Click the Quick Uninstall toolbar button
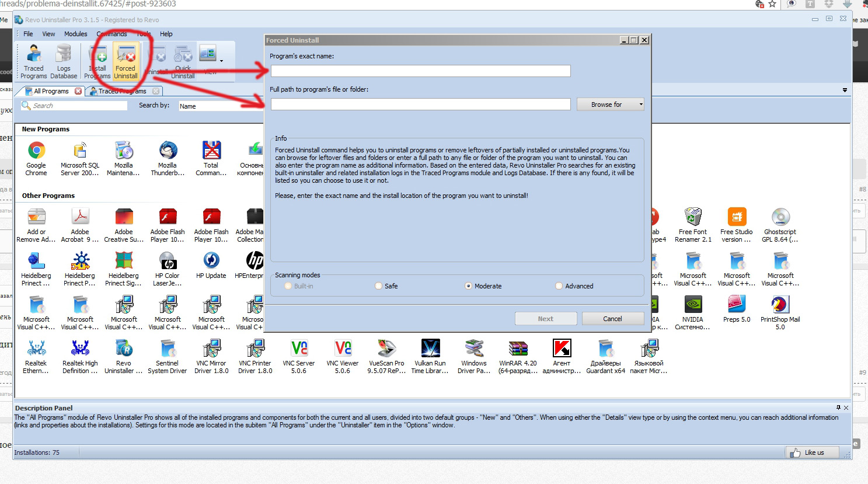Image resolution: width=868 pixels, height=484 pixels. (183, 61)
